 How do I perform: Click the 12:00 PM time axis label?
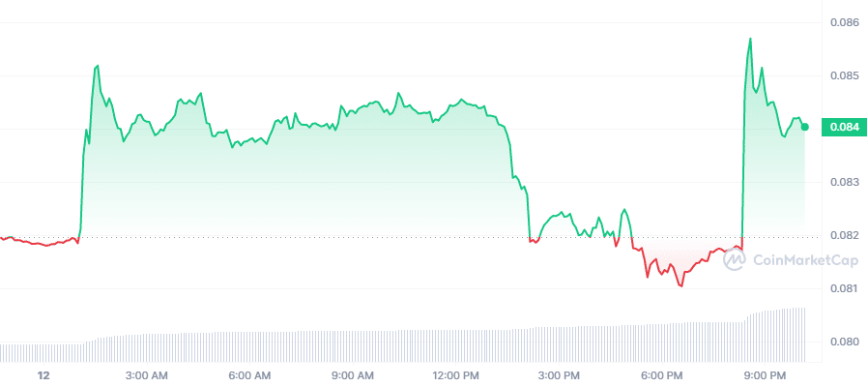pos(455,374)
